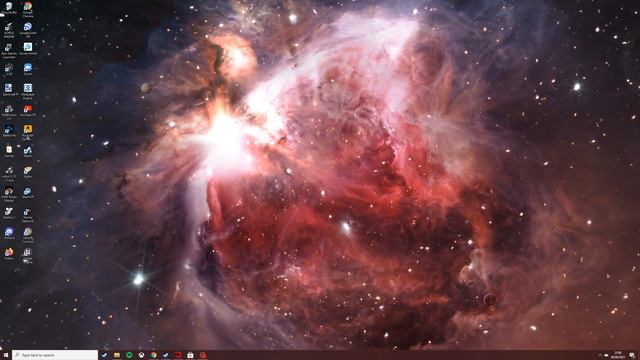Screen dimensions: 640x360
Task: Click the taskbar search box
Action: click(x=55, y=355)
